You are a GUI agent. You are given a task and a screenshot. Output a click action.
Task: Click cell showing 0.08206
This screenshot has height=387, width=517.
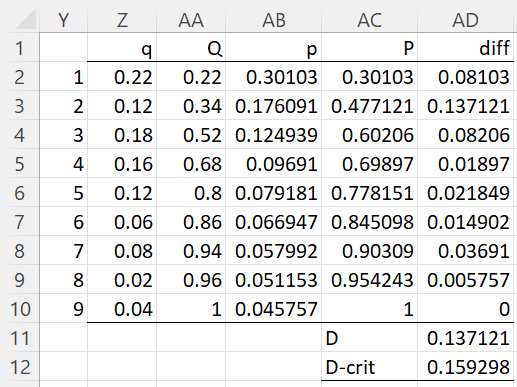(x=465, y=135)
